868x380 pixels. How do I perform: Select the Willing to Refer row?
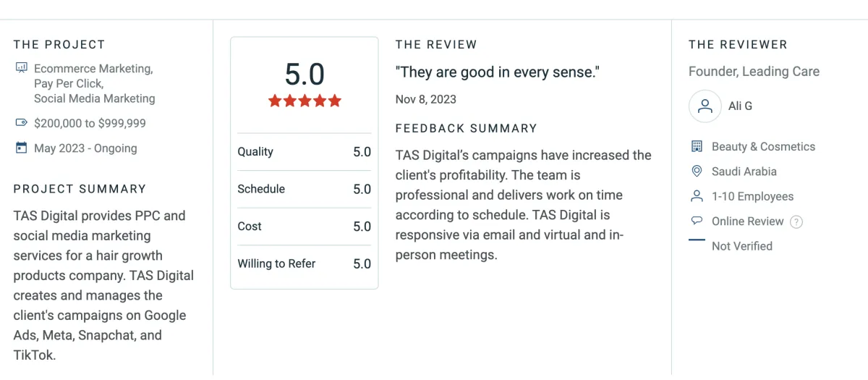[x=305, y=263]
